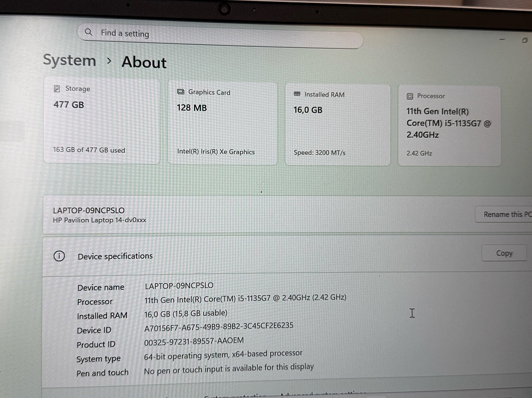532x398 pixels.
Task: Click the info icon beside Device specifications
Action: [59, 256]
